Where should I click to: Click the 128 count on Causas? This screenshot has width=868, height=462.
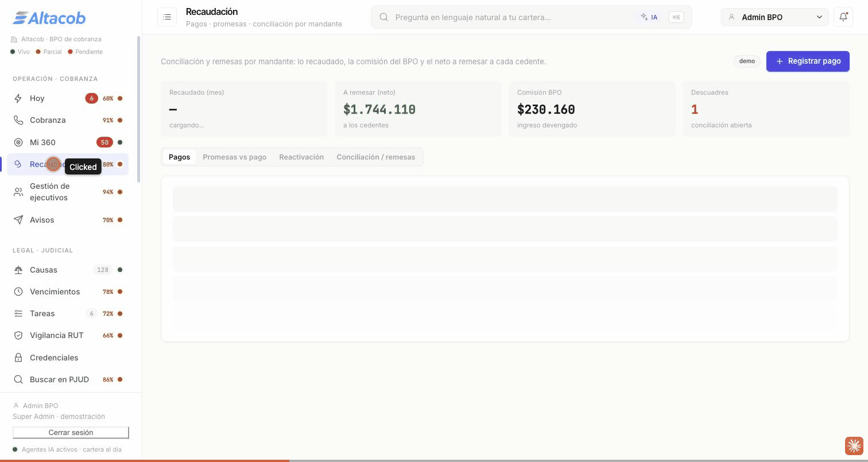click(103, 270)
